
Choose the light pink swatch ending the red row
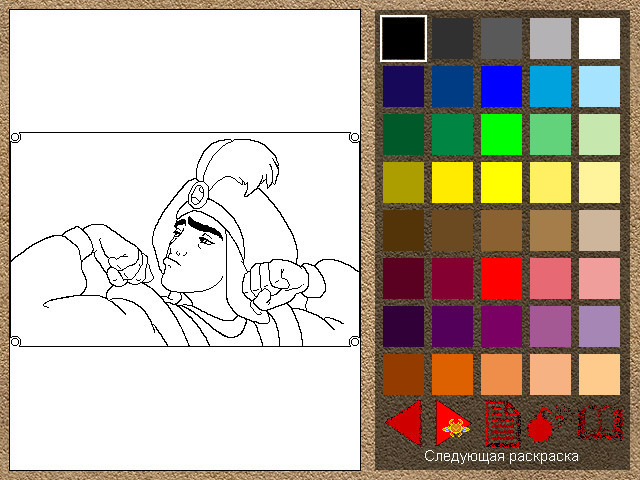tap(599, 278)
